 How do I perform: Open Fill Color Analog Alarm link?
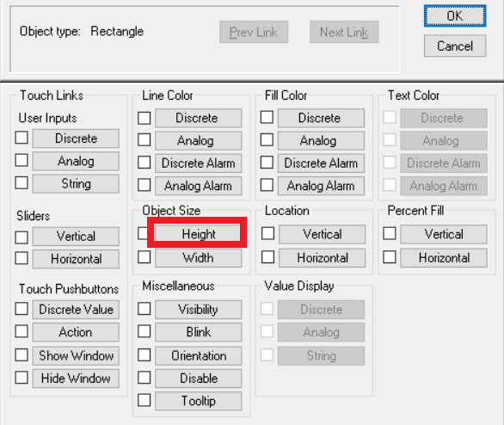[x=321, y=186]
